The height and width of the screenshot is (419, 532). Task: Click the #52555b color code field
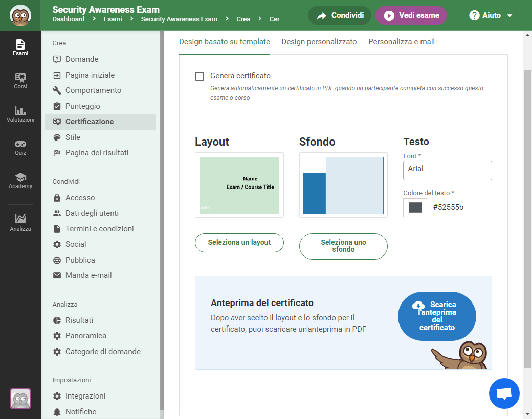pyautogui.click(x=460, y=207)
